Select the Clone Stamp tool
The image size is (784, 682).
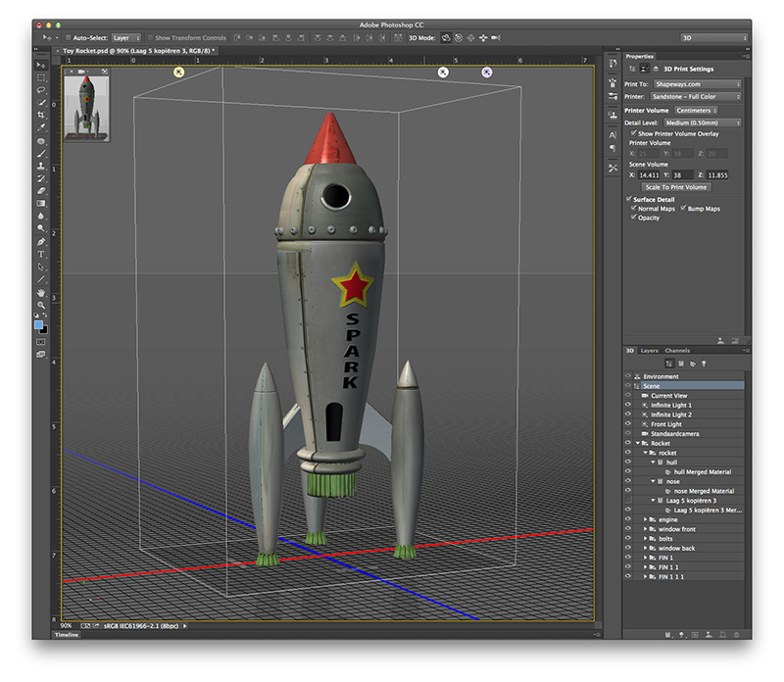coord(41,166)
